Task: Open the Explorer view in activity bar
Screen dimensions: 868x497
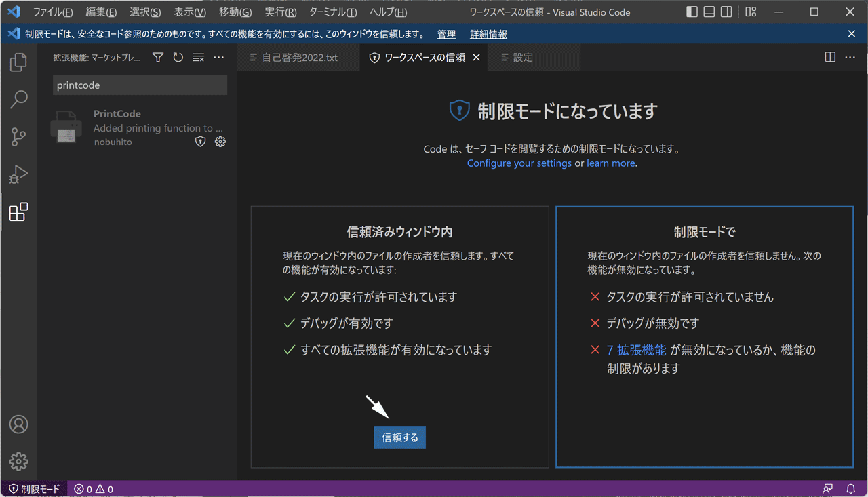Action: click(18, 62)
